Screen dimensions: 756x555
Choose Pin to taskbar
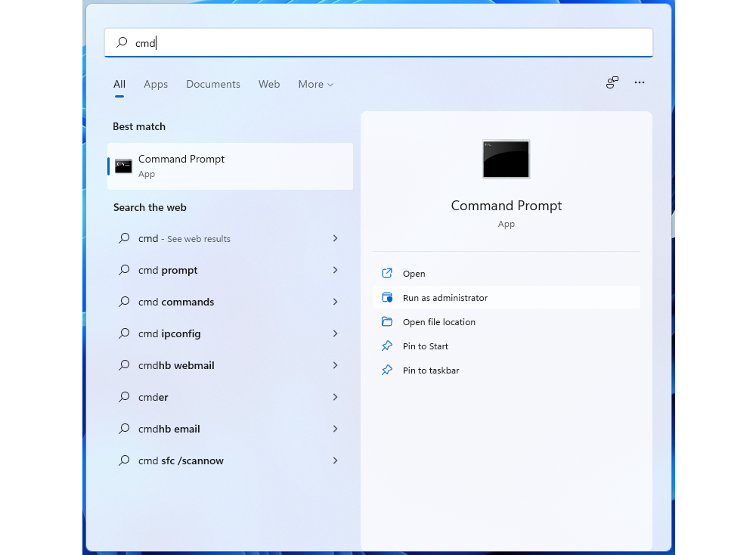507,370
